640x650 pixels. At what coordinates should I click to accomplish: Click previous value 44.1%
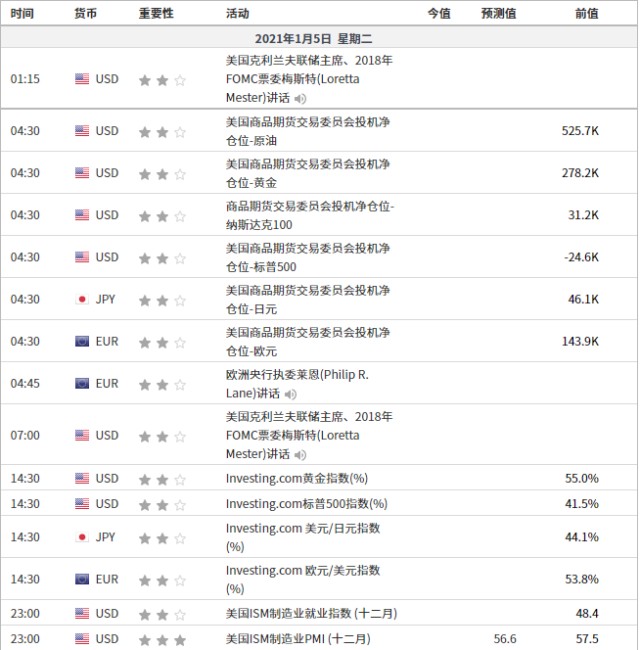582,537
